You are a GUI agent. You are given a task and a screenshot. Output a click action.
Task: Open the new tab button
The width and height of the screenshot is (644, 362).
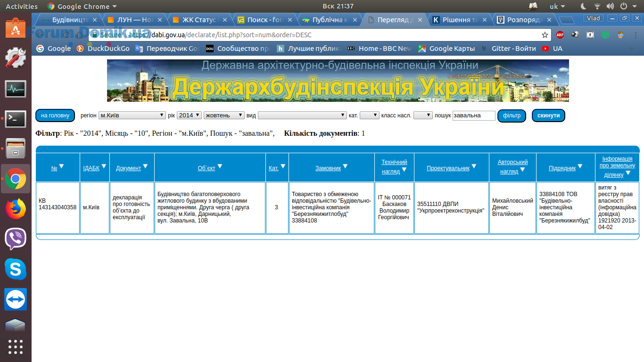coord(566,20)
